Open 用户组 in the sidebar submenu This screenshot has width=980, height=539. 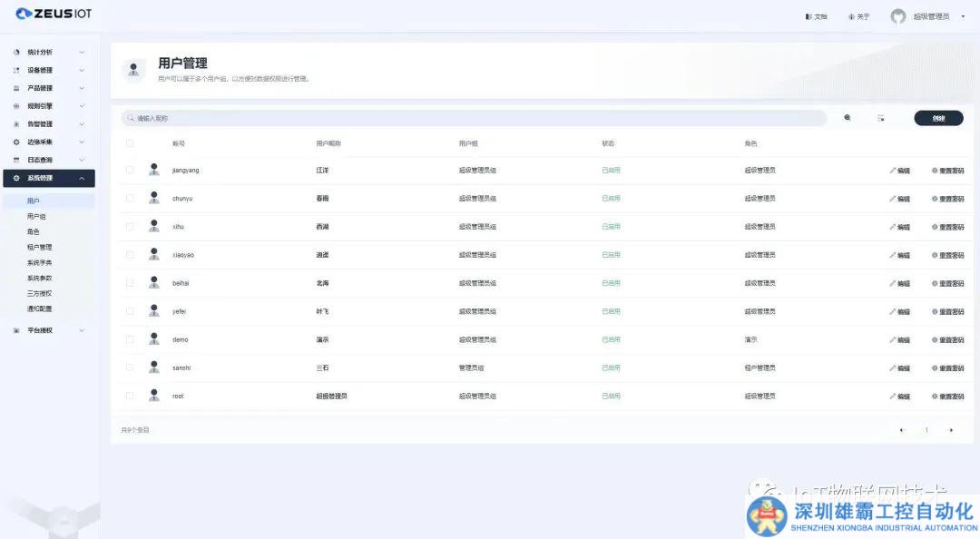[36, 217]
